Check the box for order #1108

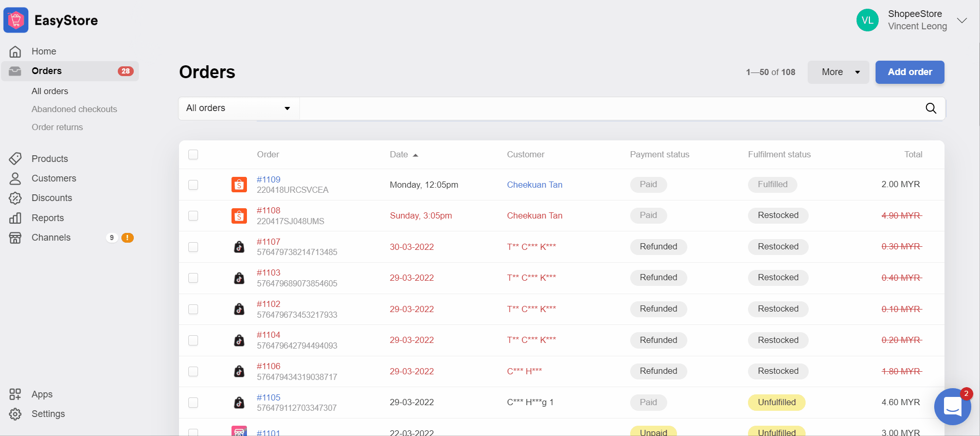(x=193, y=216)
